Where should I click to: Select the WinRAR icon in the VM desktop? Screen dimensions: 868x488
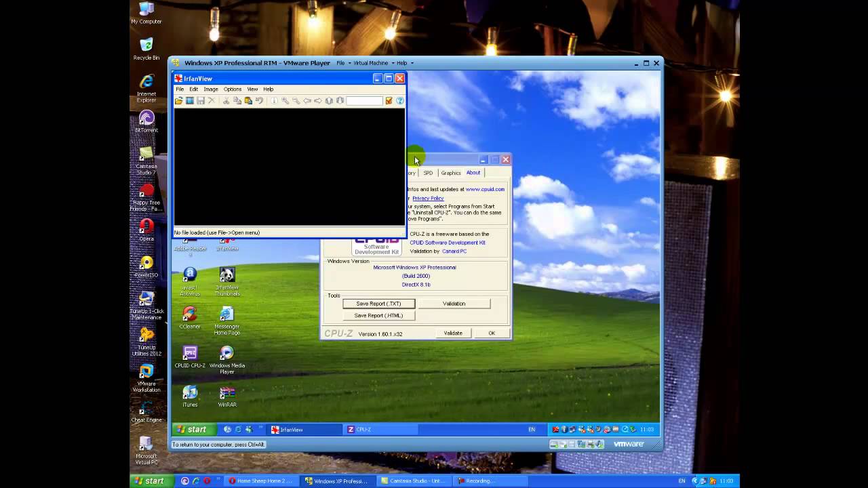pyautogui.click(x=227, y=396)
